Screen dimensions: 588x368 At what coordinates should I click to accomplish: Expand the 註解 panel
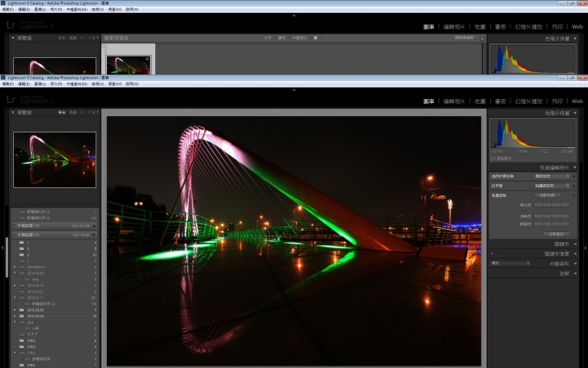[575, 273]
